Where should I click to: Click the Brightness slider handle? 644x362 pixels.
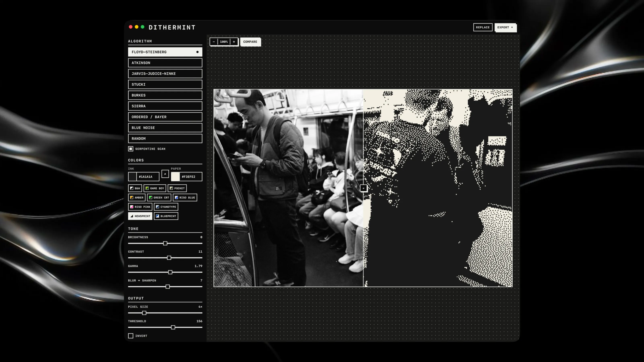click(x=165, y=243)
